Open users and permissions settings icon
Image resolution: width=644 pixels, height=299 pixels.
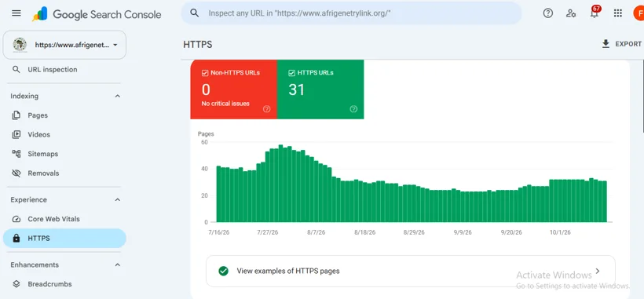point(571,13)
